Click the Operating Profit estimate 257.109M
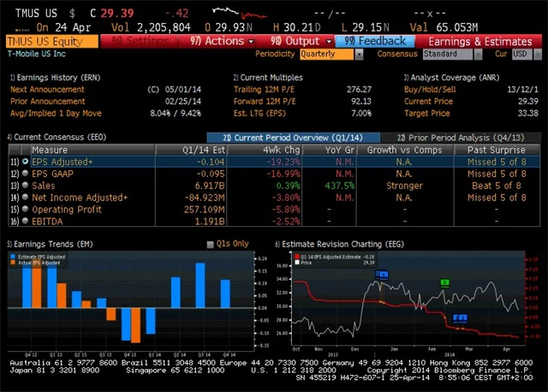The height and width of the screenshot is (392, 548). point(205,210)
